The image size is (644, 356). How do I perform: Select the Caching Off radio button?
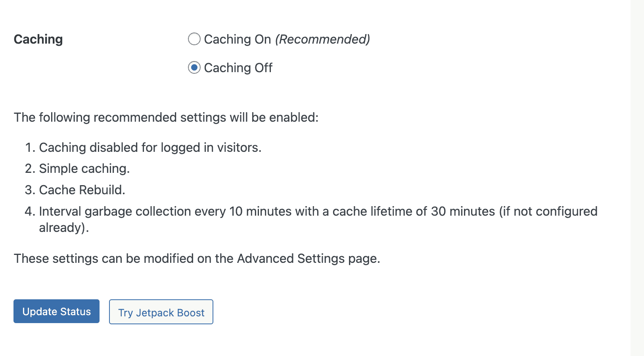click(x=194, y=68)
